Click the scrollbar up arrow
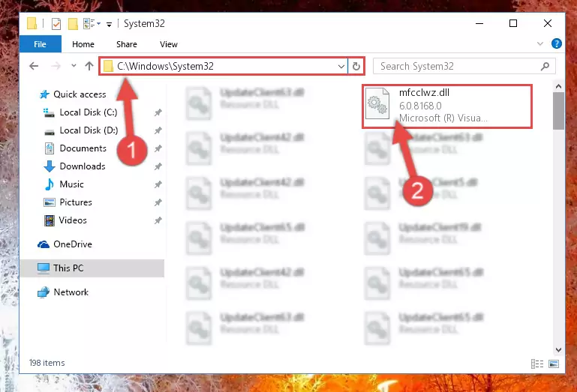The height and width of the screenshot is (392, 577). pyautogui.click(x=558, y=87)
